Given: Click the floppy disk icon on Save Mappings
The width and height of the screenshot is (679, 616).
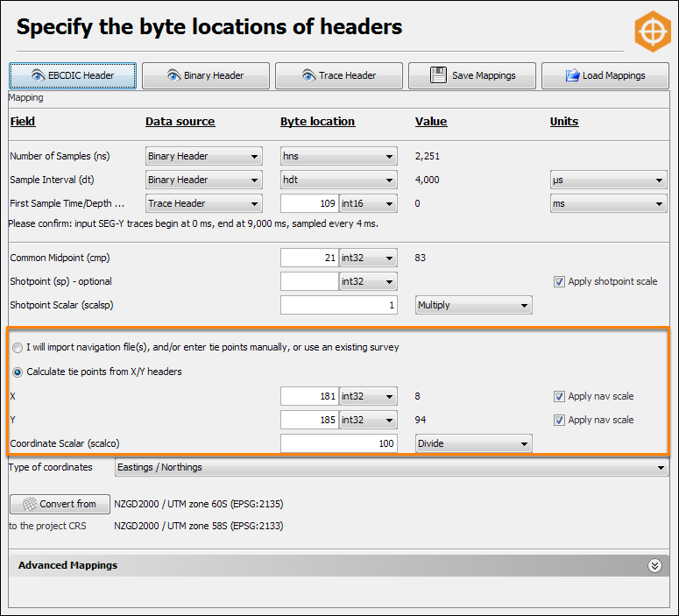Looking at the screenshot, I should 438,75.
